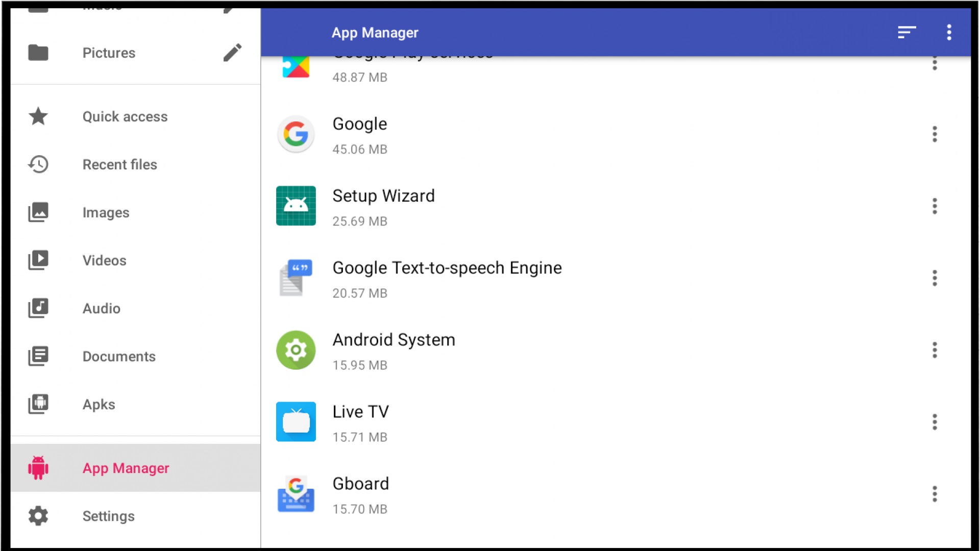This screenshot has height=551, width=980.
Task: Click the Quick access star icon
Action: (38, 116)
